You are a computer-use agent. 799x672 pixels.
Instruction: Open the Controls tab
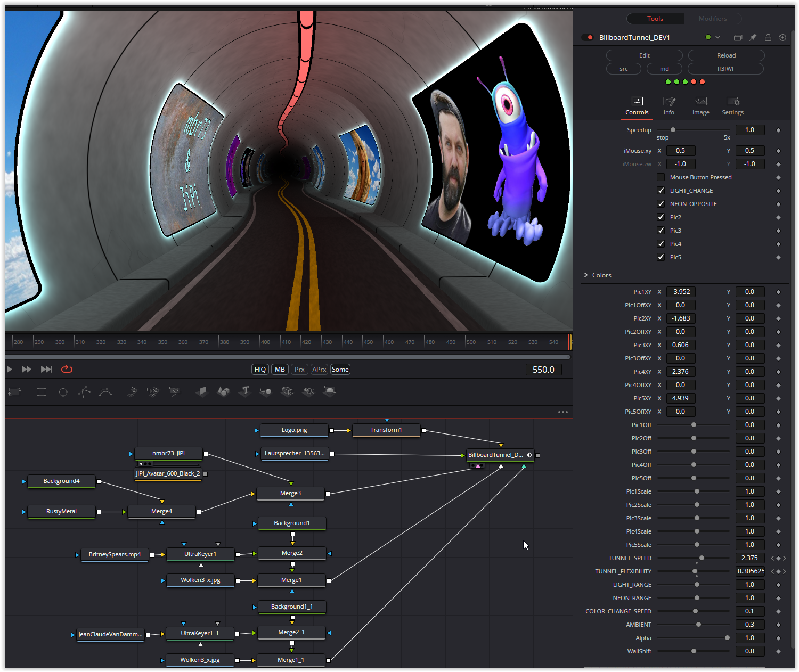[637, 106]
